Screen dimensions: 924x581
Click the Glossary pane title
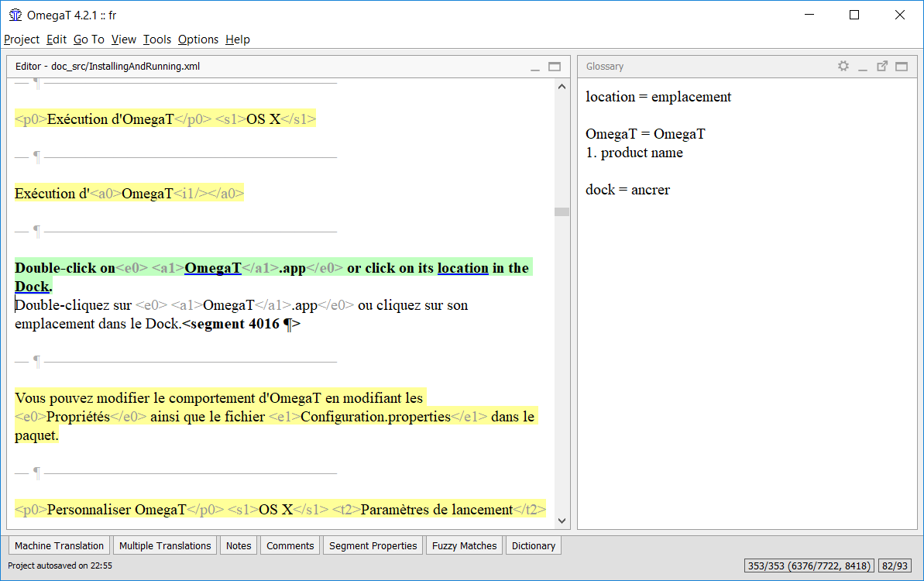pos(605,67)
